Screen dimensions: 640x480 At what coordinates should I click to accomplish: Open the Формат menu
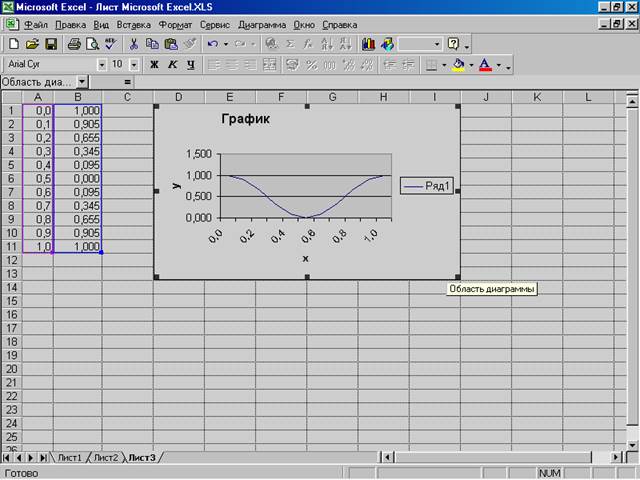[175, 24]
